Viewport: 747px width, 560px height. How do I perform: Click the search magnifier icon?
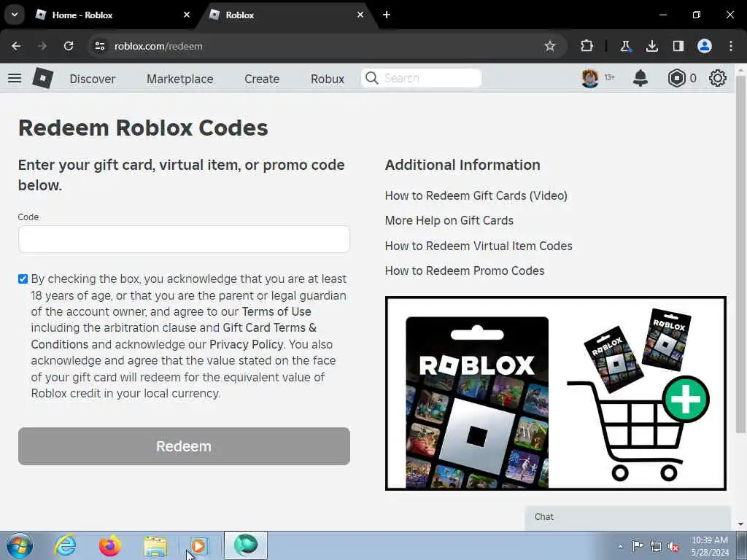pos(371,78)
